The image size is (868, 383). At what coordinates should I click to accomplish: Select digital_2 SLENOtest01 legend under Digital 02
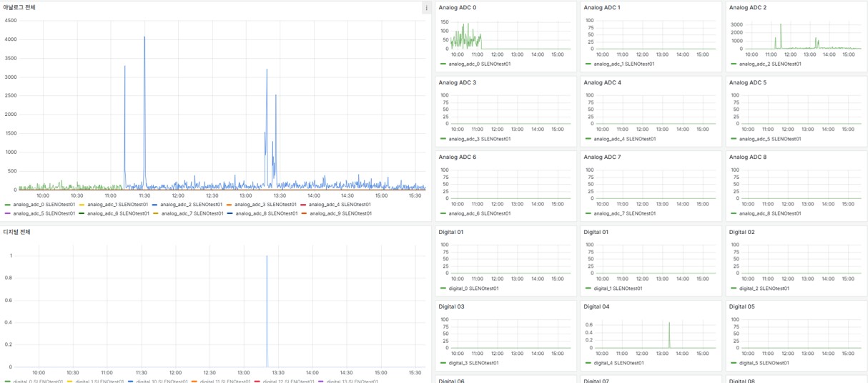pyautogui.click(x=764, y=289)
